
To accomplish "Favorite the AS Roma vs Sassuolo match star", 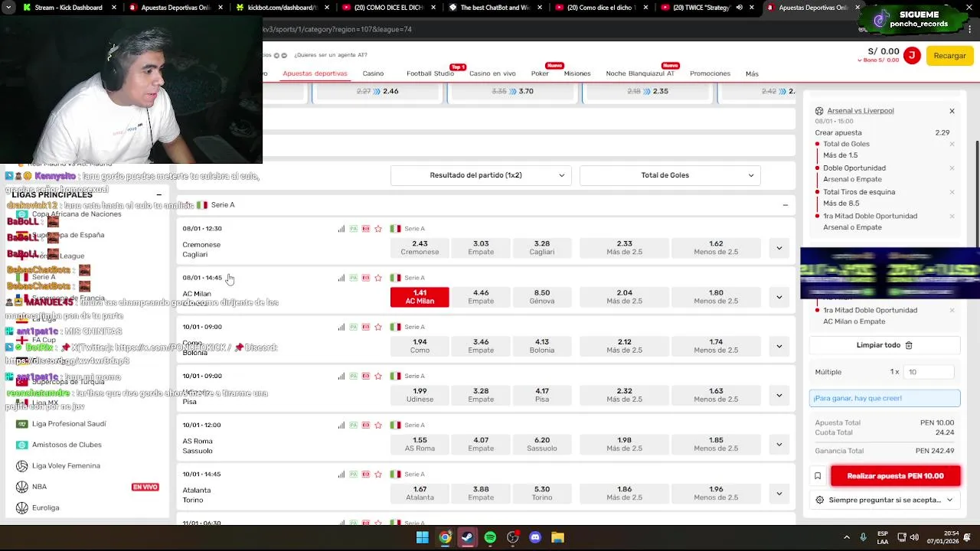I will 378,425.
